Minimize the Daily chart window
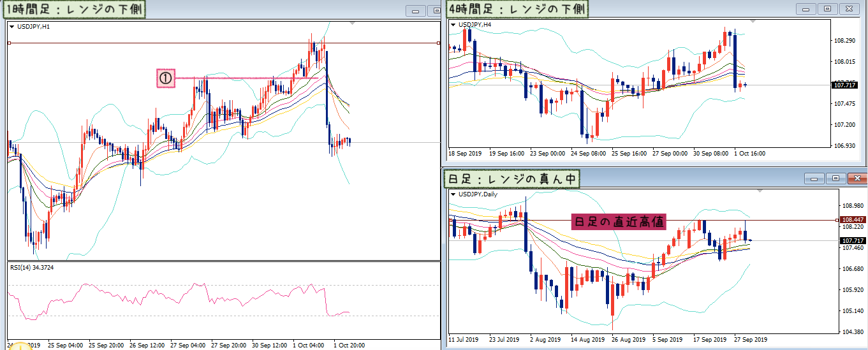 [x=814, y=179]
